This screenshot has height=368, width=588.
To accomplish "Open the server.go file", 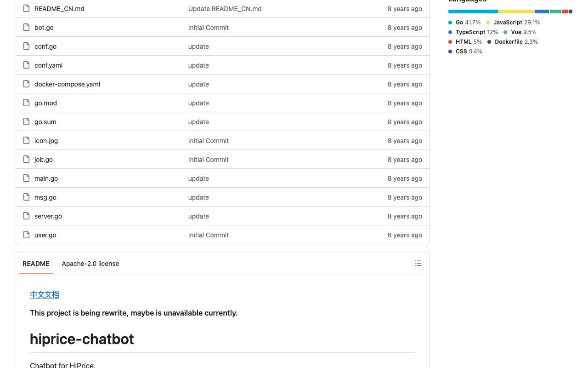I will coord(48,216).
